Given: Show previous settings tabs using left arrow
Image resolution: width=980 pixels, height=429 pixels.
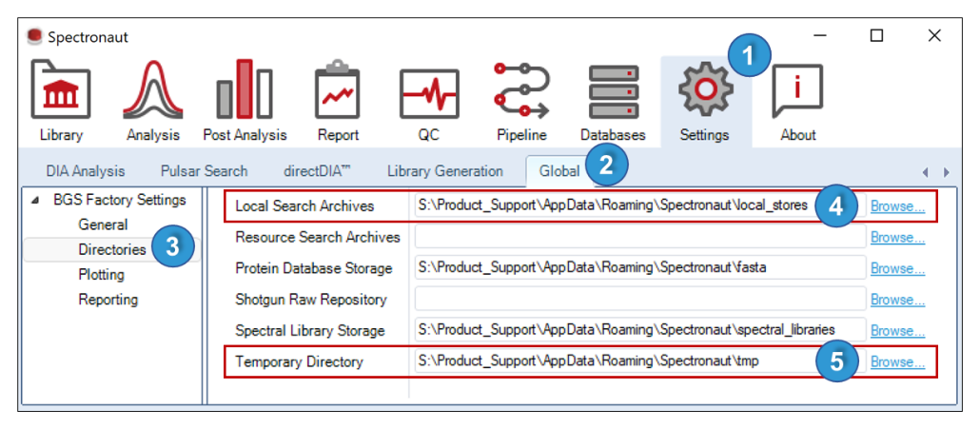Looking at the screenshot, I should [928, 172].
